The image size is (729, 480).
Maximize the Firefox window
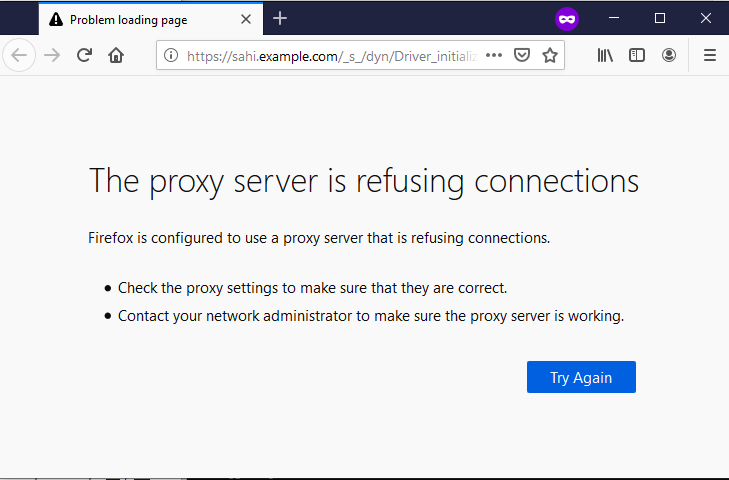(660, 18)
